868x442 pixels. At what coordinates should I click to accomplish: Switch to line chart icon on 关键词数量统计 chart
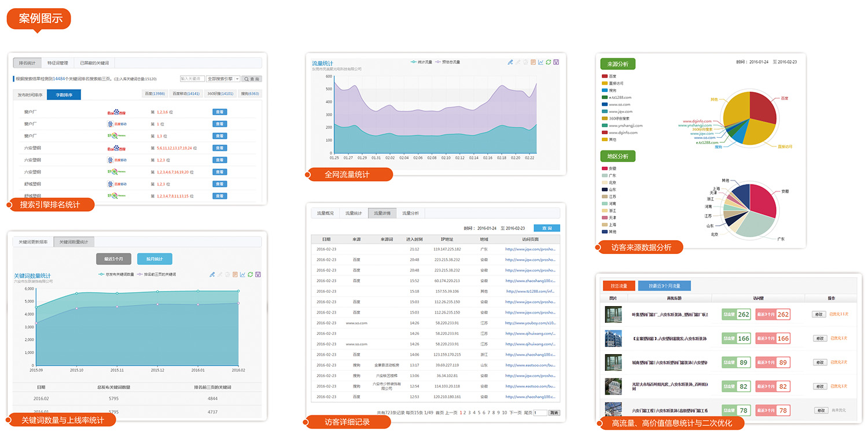242,274
